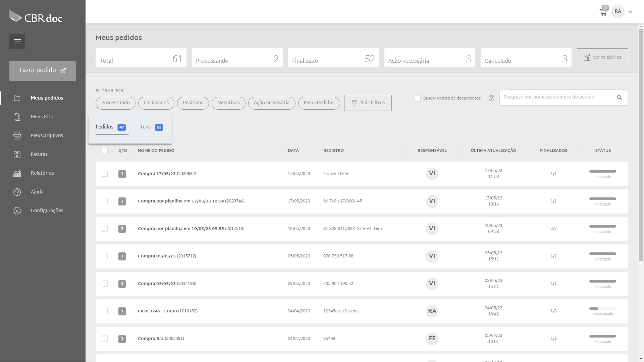Click the Ação necessária 3 summary card
The width and height of the screenshot is (644, 362).
tap(430, 58)
